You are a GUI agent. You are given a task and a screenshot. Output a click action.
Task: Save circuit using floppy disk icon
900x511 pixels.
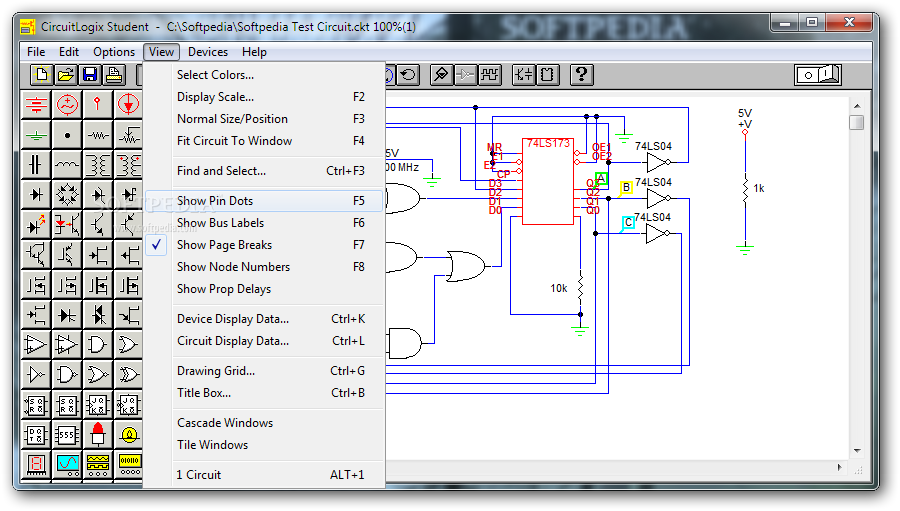[90, 75]
